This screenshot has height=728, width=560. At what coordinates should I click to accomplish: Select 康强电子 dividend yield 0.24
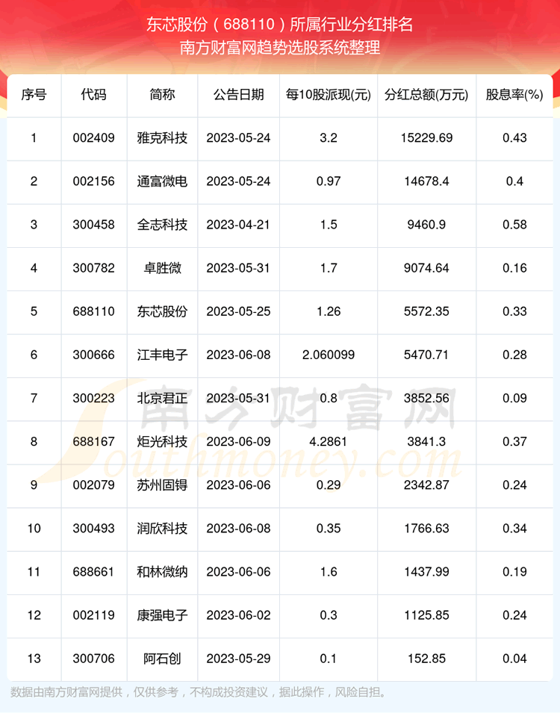(x=514, y=615)
